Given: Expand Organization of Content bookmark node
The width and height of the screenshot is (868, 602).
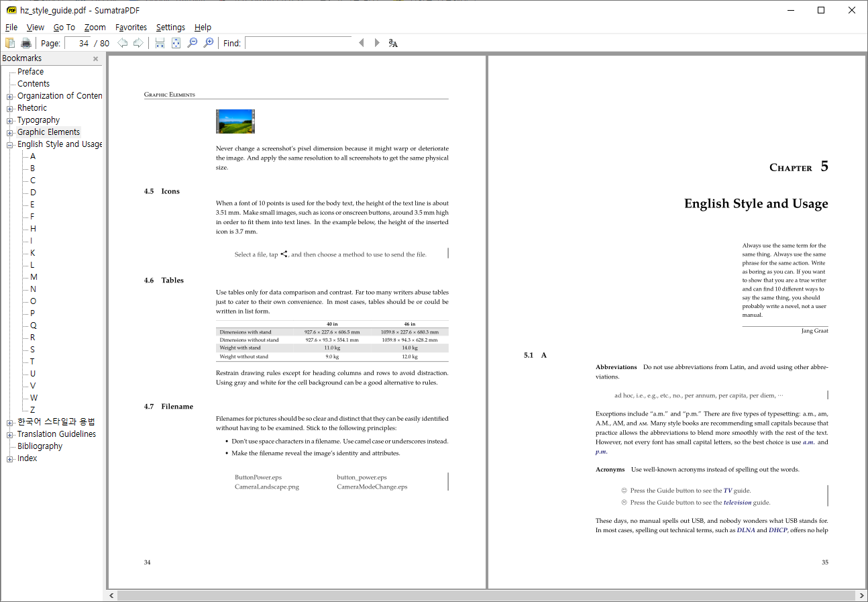Looking at the screenshot, I should (10, 96).
